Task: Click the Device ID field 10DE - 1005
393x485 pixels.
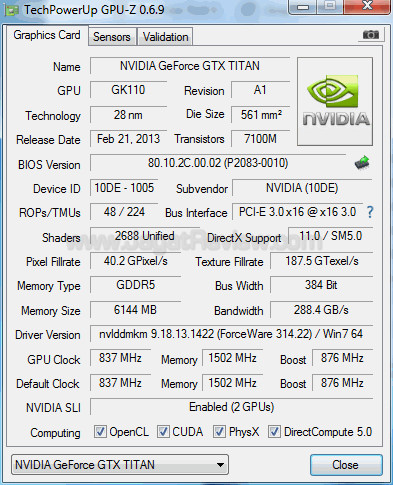Action: 124,188
